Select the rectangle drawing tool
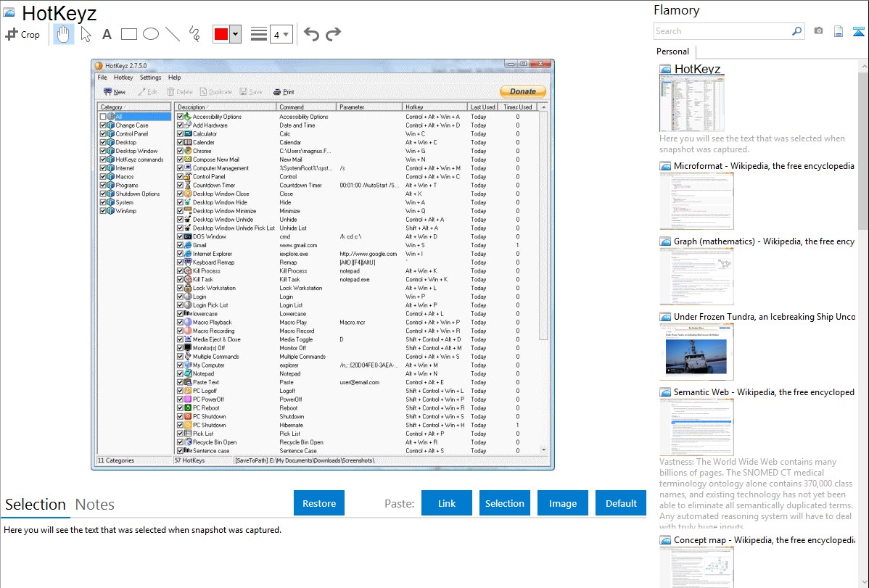Screen dimensions: 869x588 tap(129, 34)
